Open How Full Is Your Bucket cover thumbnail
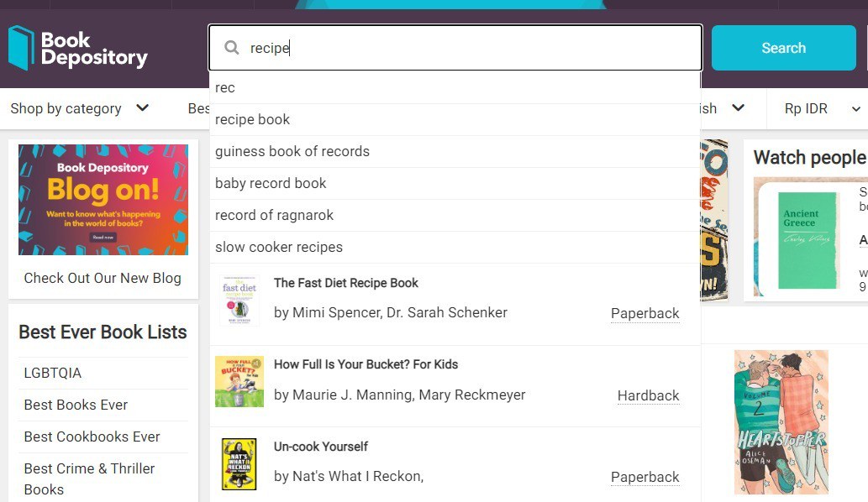Viewport: 868px width, 502px height. [x=239, y=381]
